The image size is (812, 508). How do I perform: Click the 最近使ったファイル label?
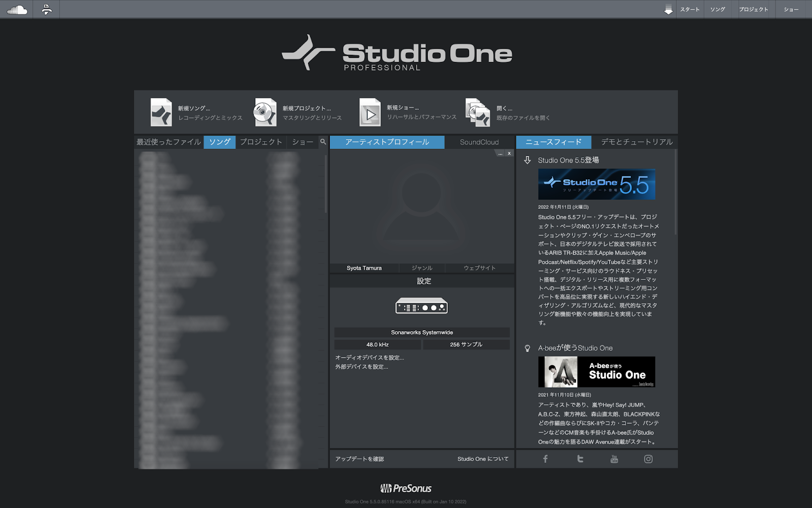[168, 142]
